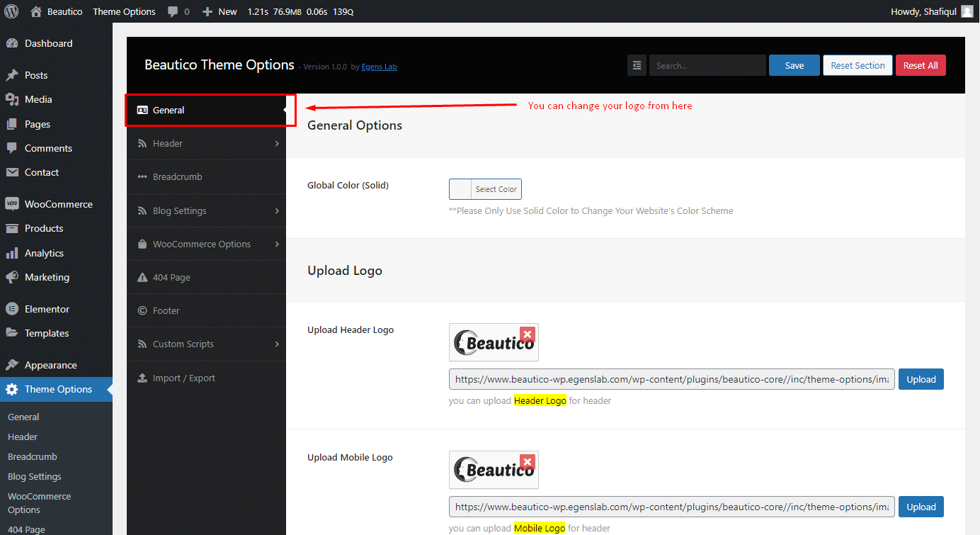Click the Analytics bar chart icon
The image size is (980, 535).
tap(11, 253)
